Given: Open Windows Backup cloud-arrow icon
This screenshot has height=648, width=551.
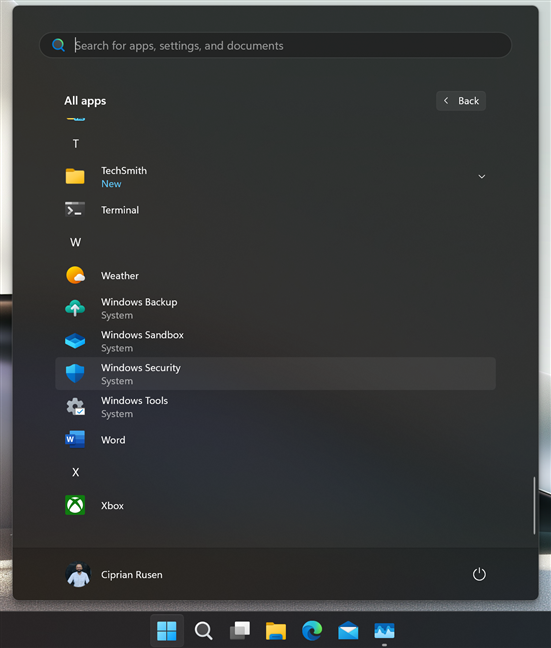Looking at the screenshot, I should point(75,308).
